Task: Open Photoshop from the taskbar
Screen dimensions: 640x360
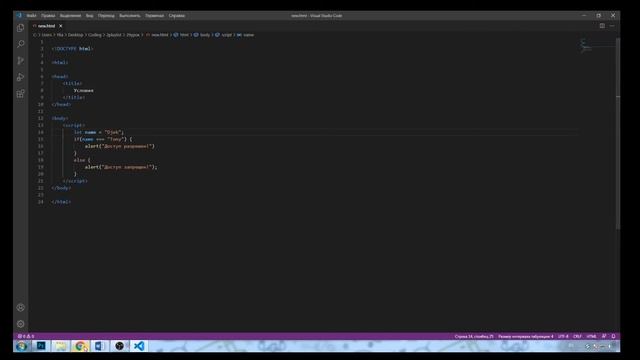Action: coord(41,346)
